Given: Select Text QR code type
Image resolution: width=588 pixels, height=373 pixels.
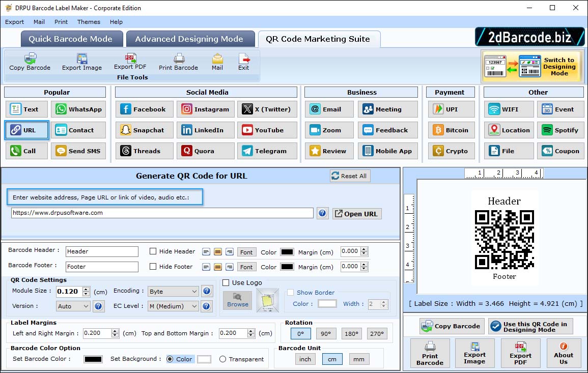Looking at the screenshot, I should coord(26,109).
